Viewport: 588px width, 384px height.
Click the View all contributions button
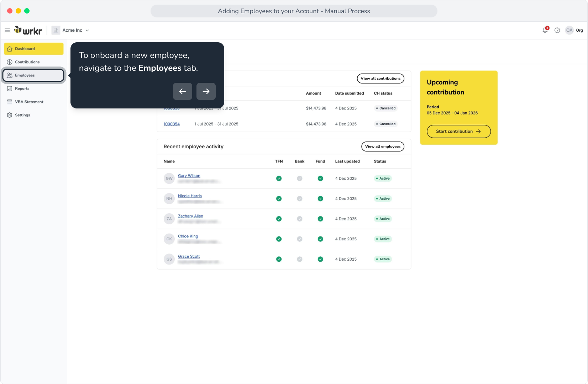tap(380, 79)
